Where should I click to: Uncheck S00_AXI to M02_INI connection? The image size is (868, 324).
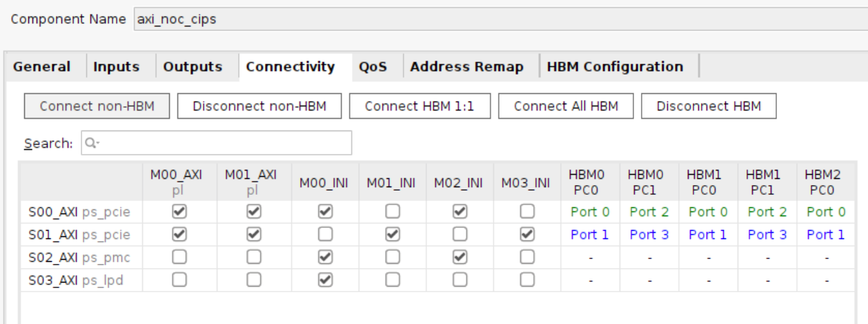[x=460, y=212]
